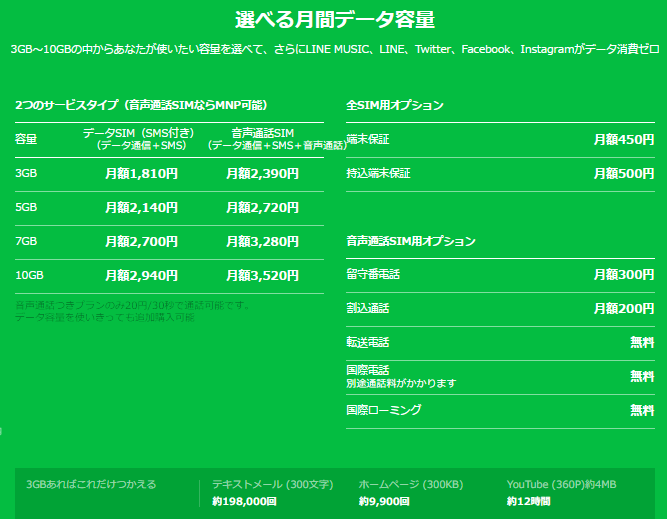Select the 月額2,700円 price cell
The image size is (667, 519).
(x=141, y=242)
